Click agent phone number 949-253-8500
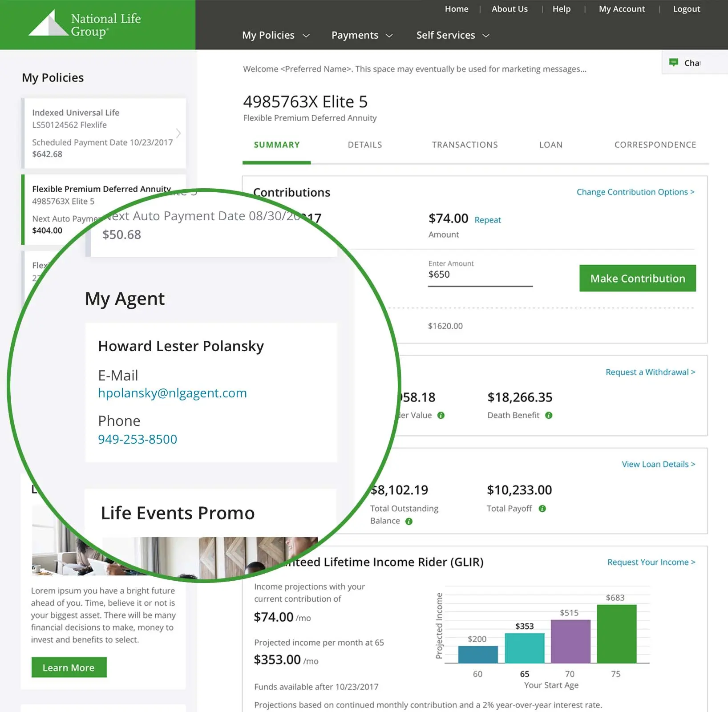The width and height of the screenshot is (728, 712). pyautogui.click(x=138, y=439)
